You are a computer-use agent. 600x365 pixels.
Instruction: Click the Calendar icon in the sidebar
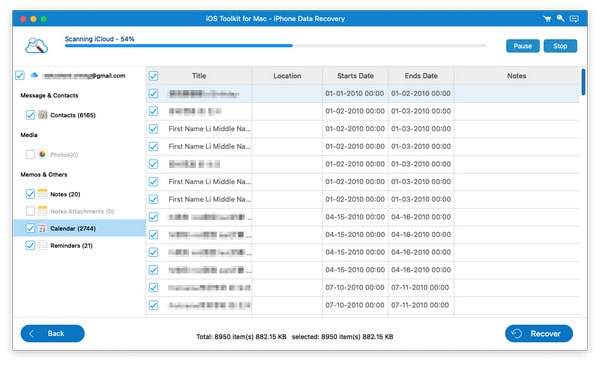(42, 228)
